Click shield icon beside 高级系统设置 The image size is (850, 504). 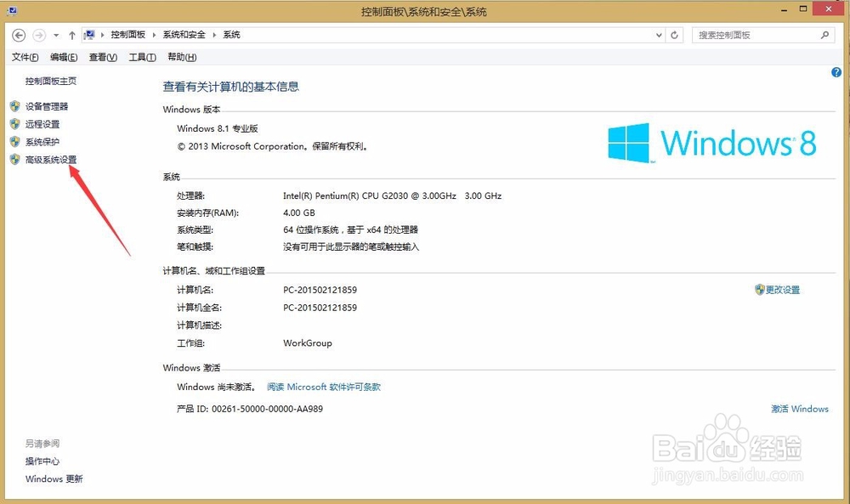click(x=15, y=159)
